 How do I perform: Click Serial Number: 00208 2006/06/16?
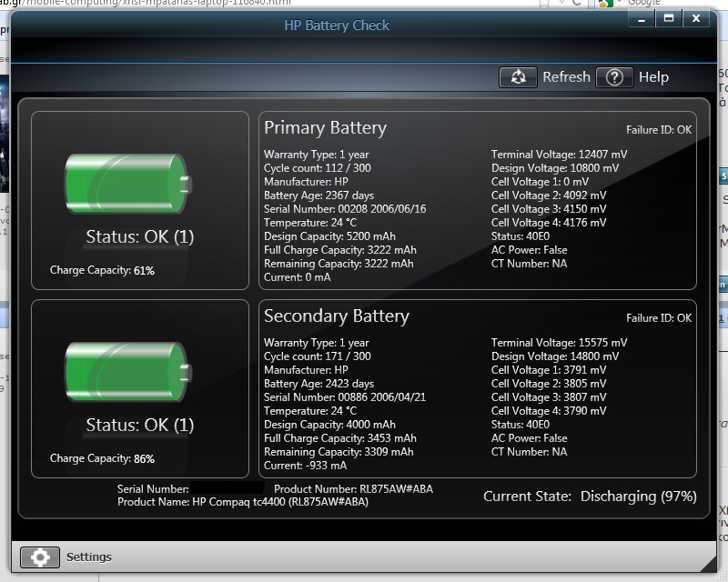(x=345, y=209)
